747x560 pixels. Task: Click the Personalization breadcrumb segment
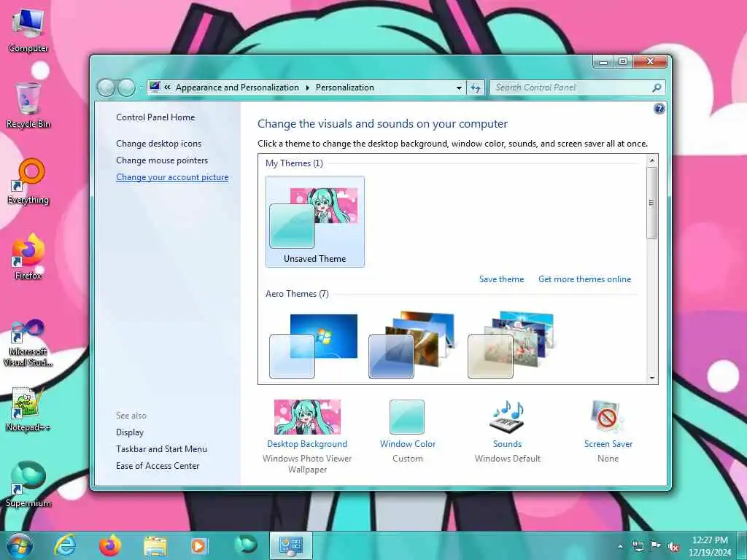tap(345, 87)
